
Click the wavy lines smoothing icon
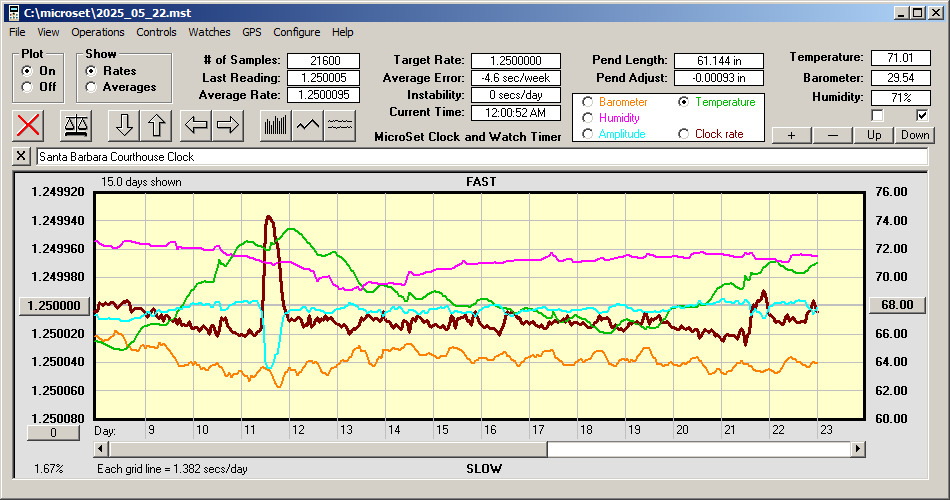(341, 125)
